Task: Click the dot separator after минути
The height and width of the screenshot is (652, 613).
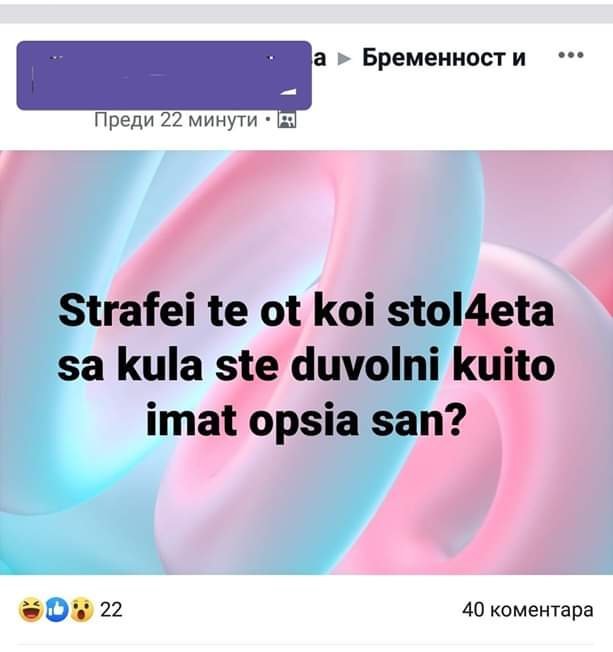Action: [267, 121]
